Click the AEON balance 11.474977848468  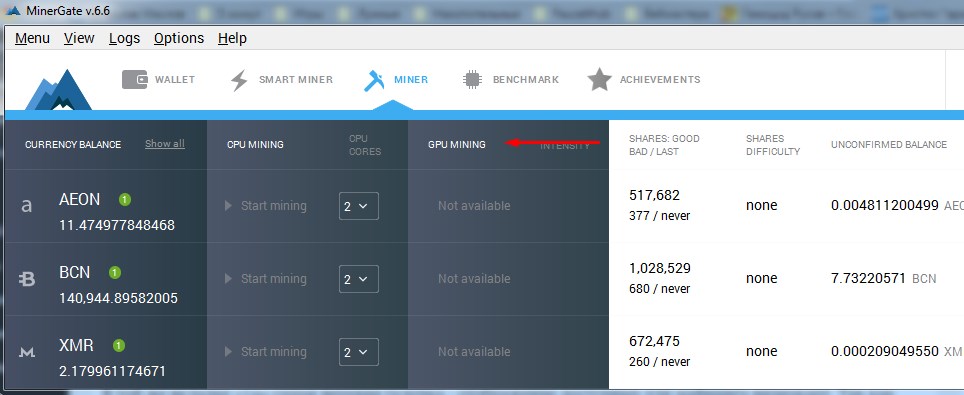point(117,225)
